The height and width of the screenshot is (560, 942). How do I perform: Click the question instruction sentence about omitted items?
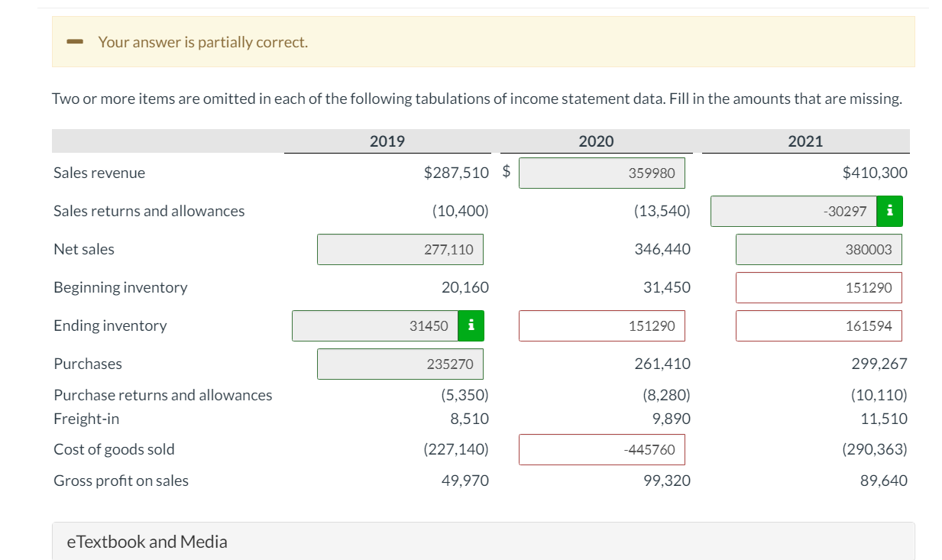pos(477,99)
